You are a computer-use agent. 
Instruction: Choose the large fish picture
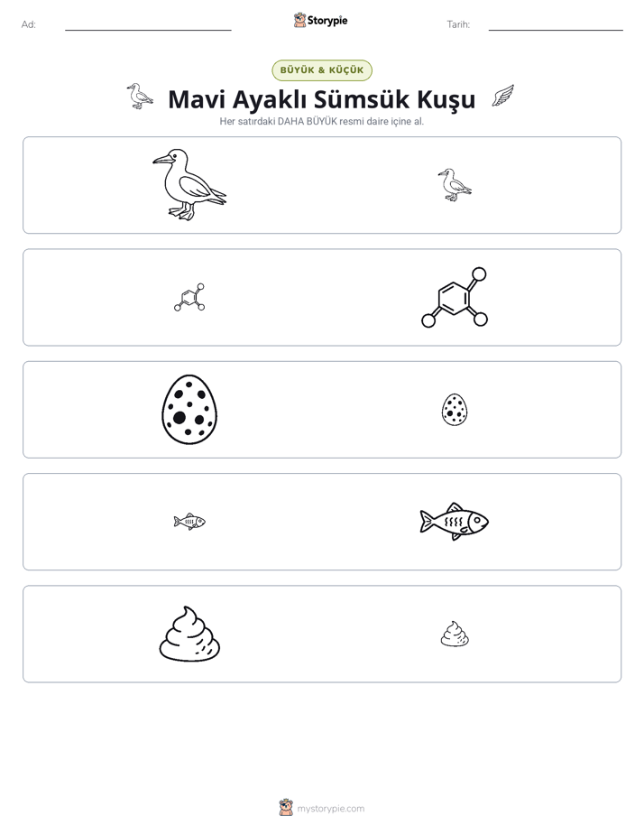[455, 522]
